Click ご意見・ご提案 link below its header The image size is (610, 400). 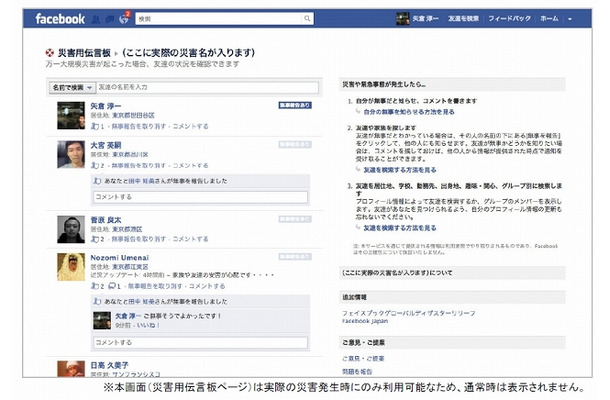[363, 359]
